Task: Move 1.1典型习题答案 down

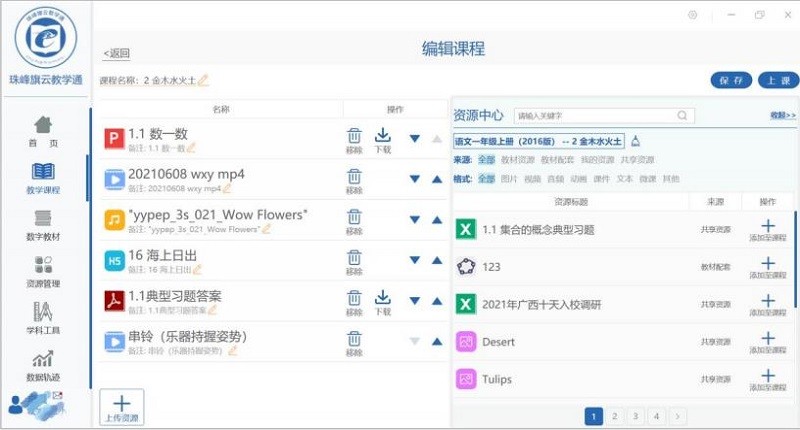Action: (415, 301)
